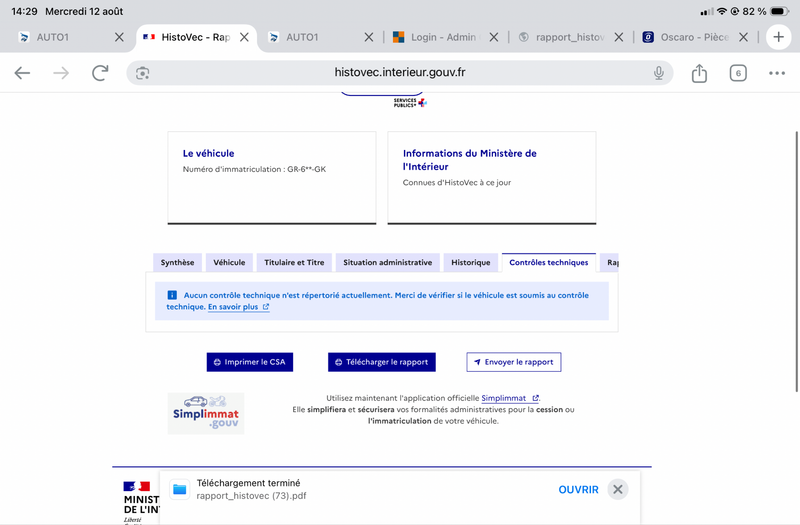Screen dimensions: 800x525
Task: Tap the Wi-Fi icon in status bar
Action: pyautogui.click(x=721, y=11)
